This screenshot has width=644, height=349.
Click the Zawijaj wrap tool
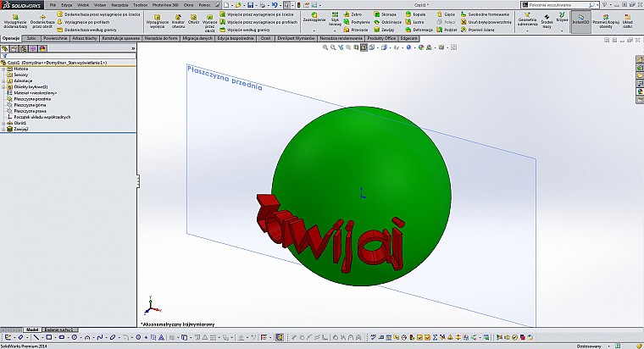[x=384, y=30]
